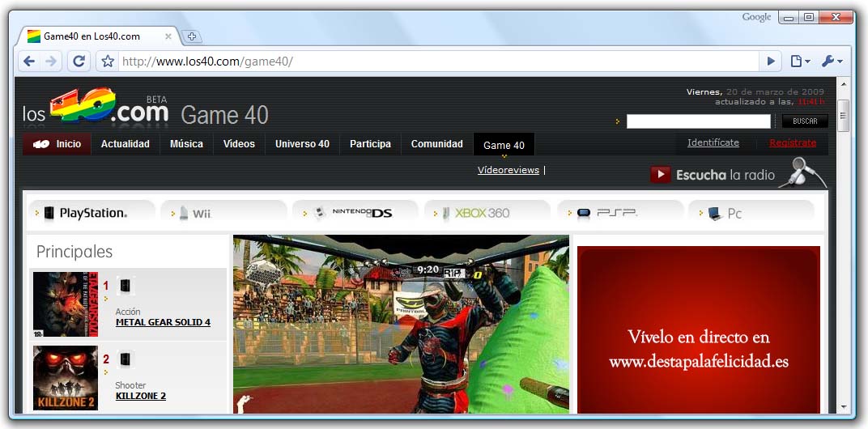Bookmark this page with the star icon
Image resolution: width=868 pixels, height=429 pixels.
108,62
